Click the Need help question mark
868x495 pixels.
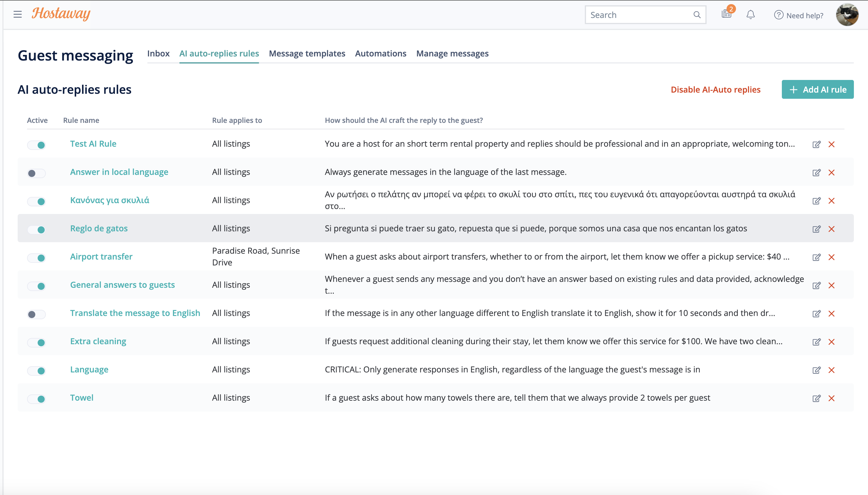point(779,15)
